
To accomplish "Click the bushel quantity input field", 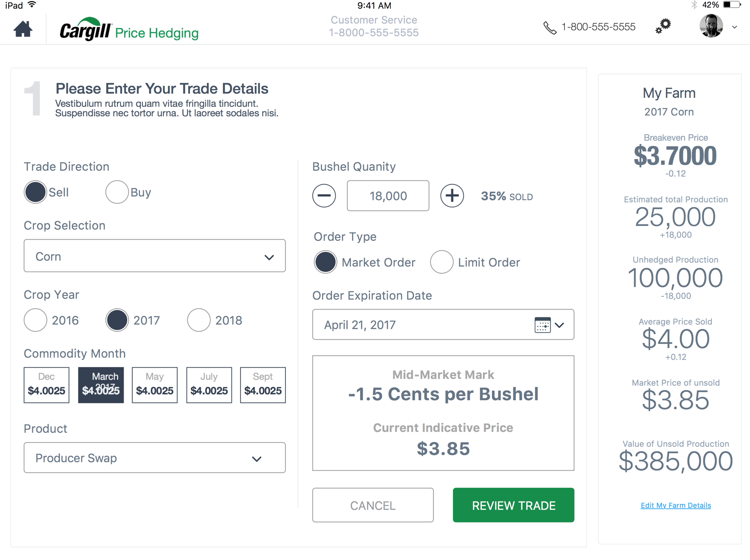I will tap(388, 195).
